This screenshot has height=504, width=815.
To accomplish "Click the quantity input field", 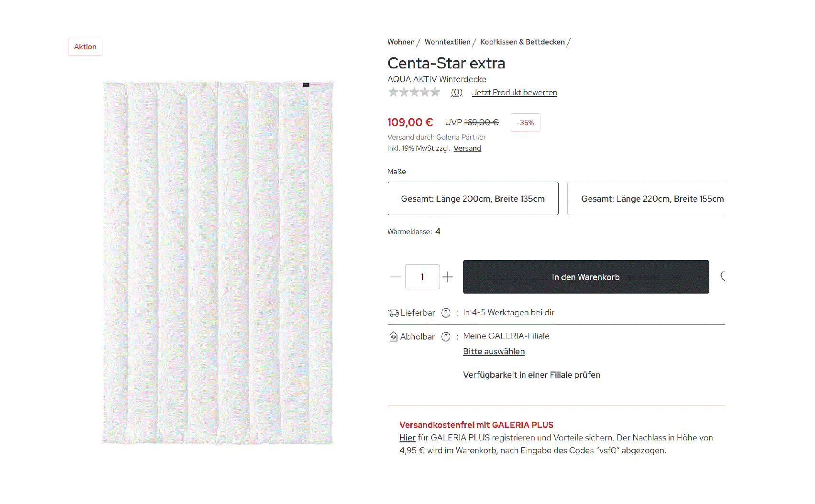I will coord(422,277).
